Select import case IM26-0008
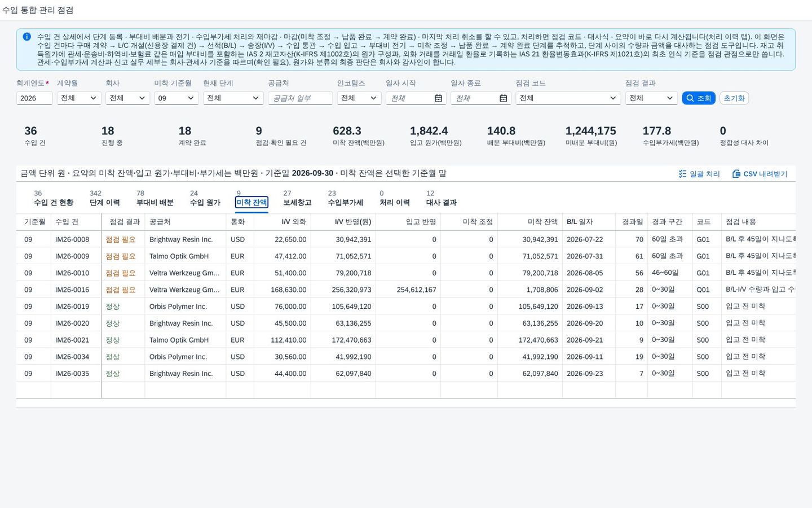 point(72,239)
